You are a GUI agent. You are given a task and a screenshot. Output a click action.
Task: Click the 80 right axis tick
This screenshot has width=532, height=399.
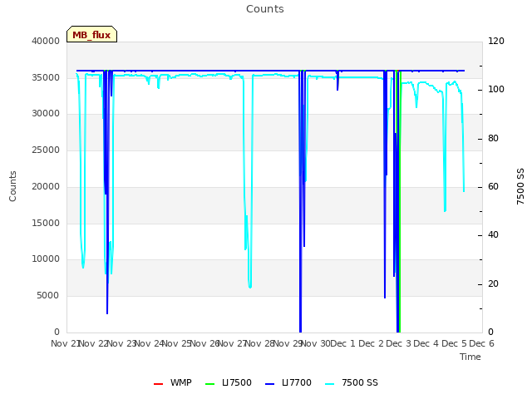[x=493, y=139]
